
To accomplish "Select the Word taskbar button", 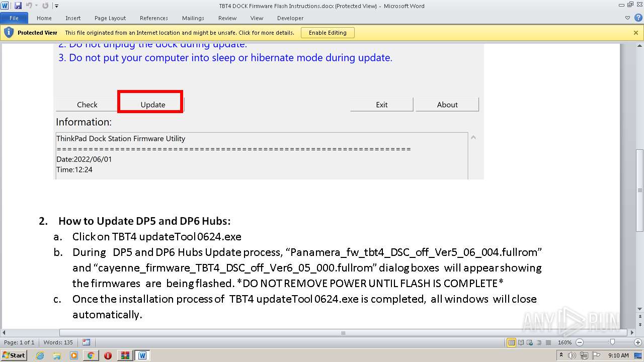I will coord(142,355).
